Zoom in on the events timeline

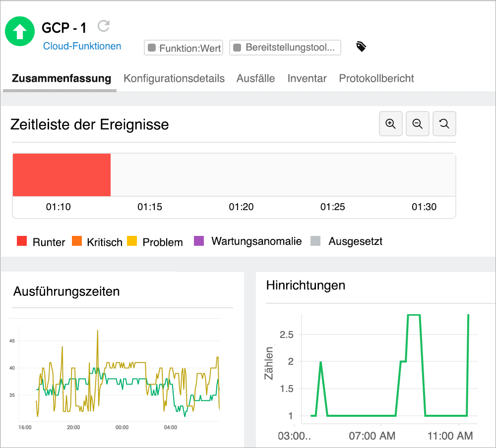[x=390, y=123]
